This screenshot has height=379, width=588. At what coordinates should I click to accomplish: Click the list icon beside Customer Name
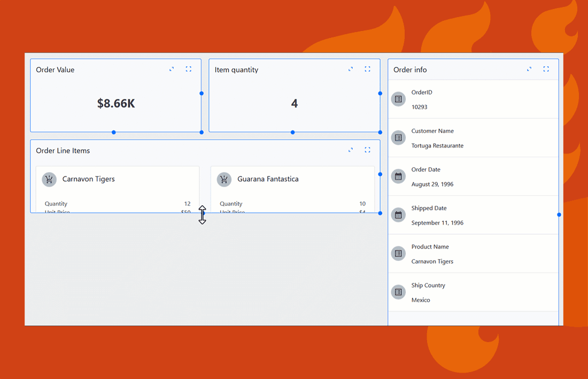(x=398, y=137)
